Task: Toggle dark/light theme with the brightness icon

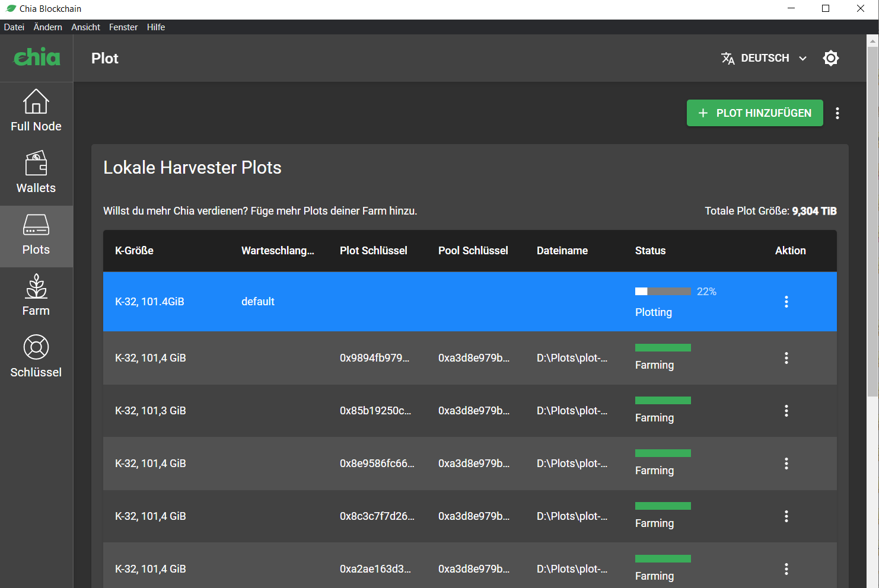Action: click(831, 58)
